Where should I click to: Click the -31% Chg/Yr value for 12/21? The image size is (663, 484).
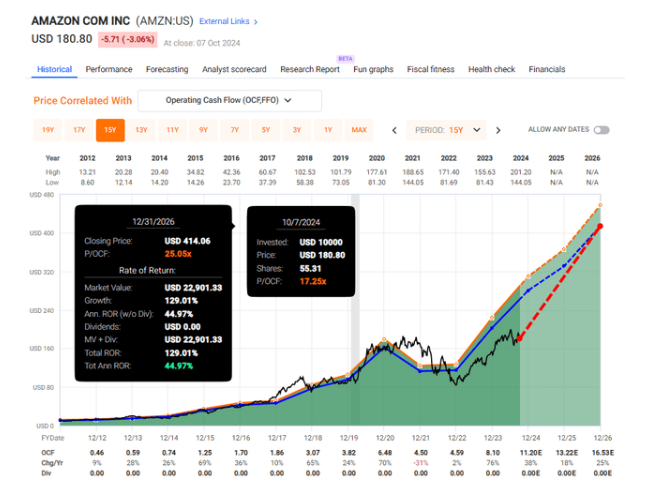click(x=421, y=463)
